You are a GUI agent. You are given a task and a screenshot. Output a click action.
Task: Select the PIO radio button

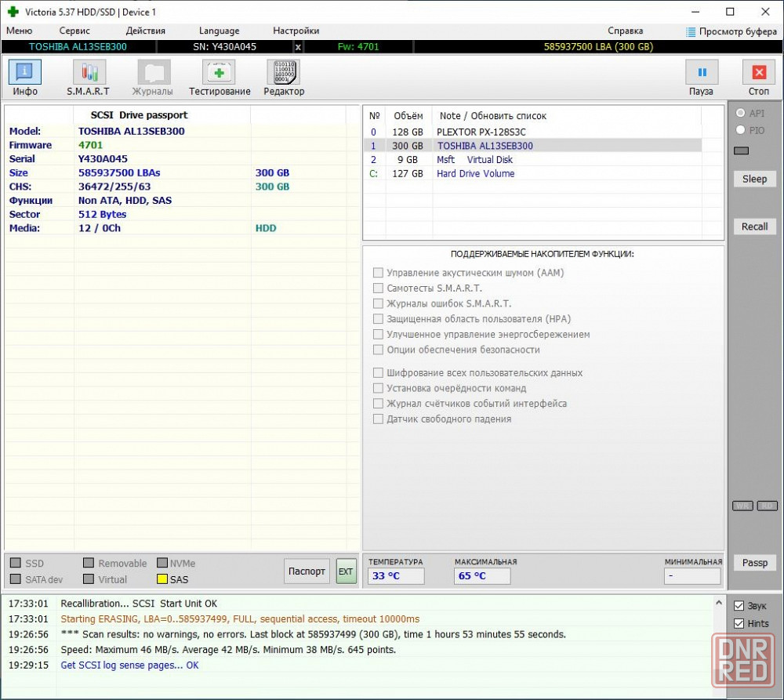741,130
